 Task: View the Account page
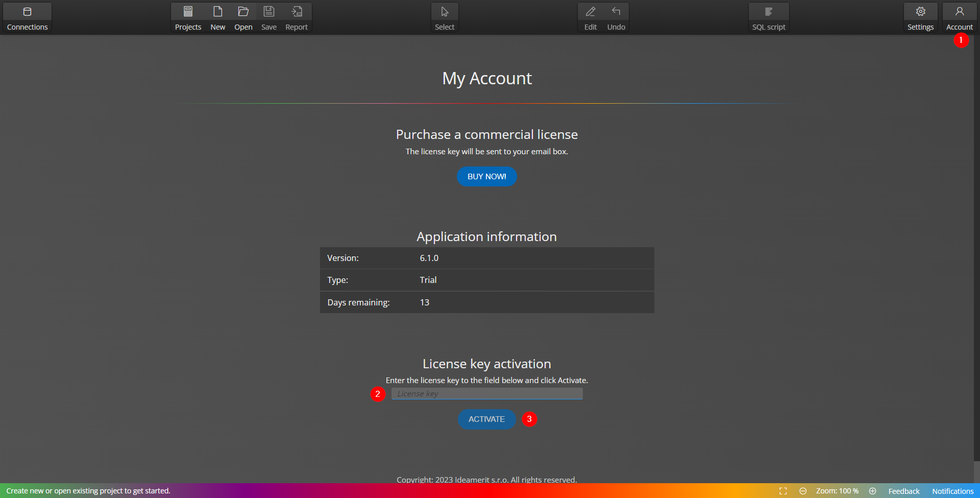(x=960, y=17)
